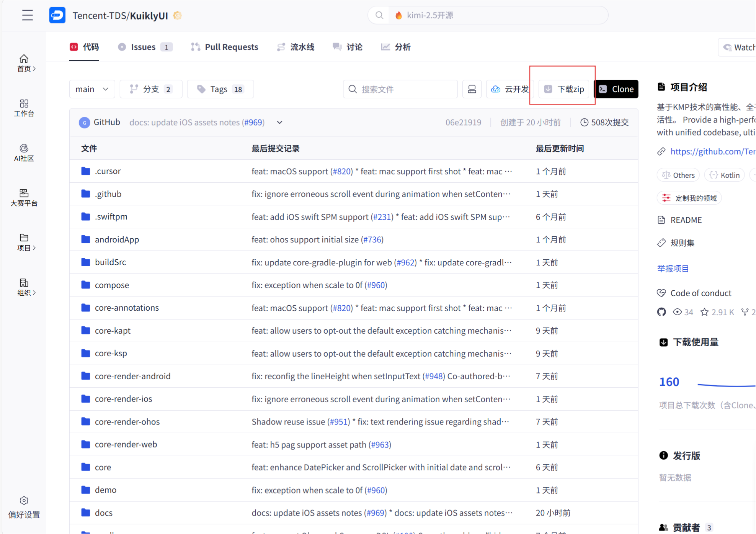Click the CNB logo icon
The image size is (756, 534).
[57, 15]
